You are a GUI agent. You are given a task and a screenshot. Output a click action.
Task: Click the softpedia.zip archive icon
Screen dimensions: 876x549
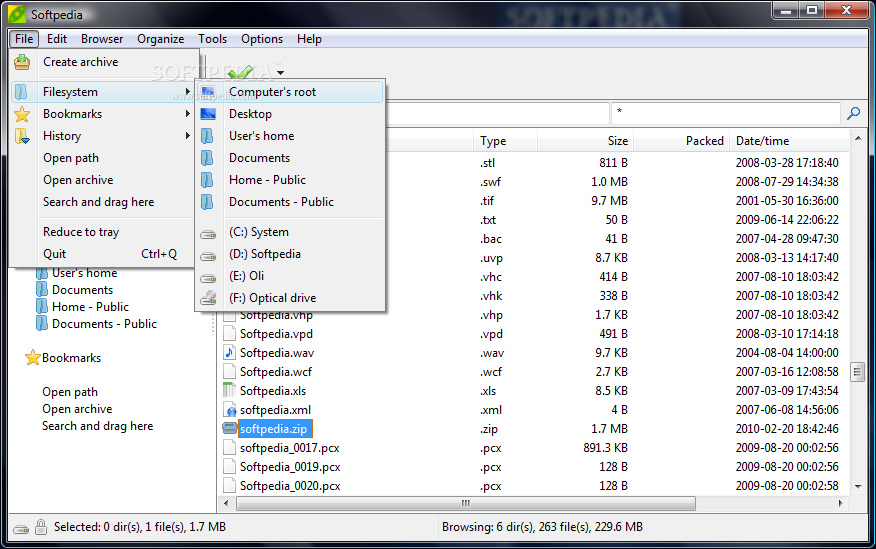[x=230, y=428]
